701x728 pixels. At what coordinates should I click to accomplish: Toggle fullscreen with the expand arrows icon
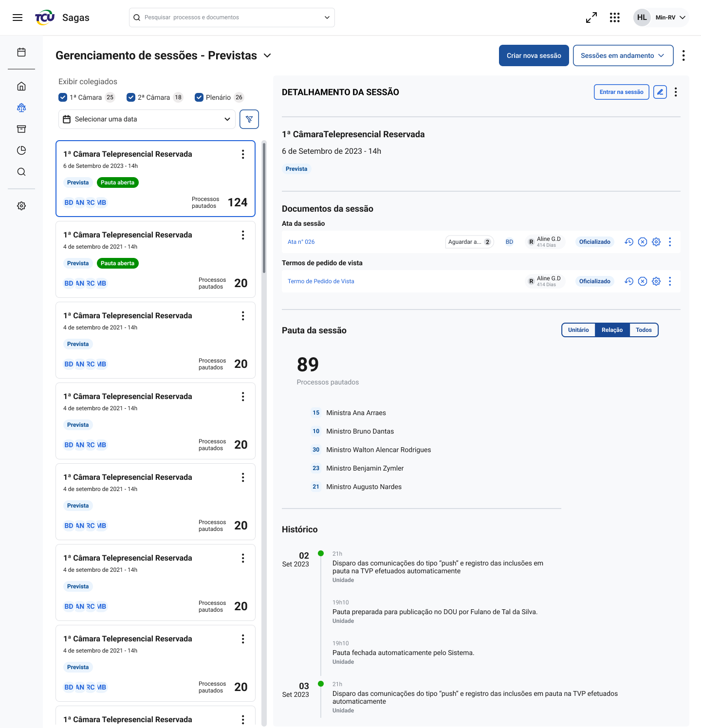(591, 18)
